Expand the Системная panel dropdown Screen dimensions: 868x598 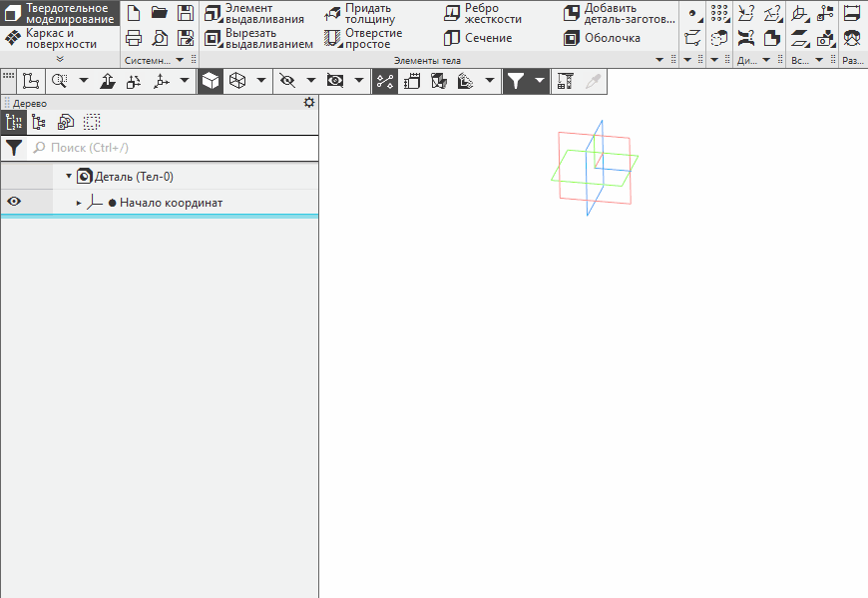(180, 61)
